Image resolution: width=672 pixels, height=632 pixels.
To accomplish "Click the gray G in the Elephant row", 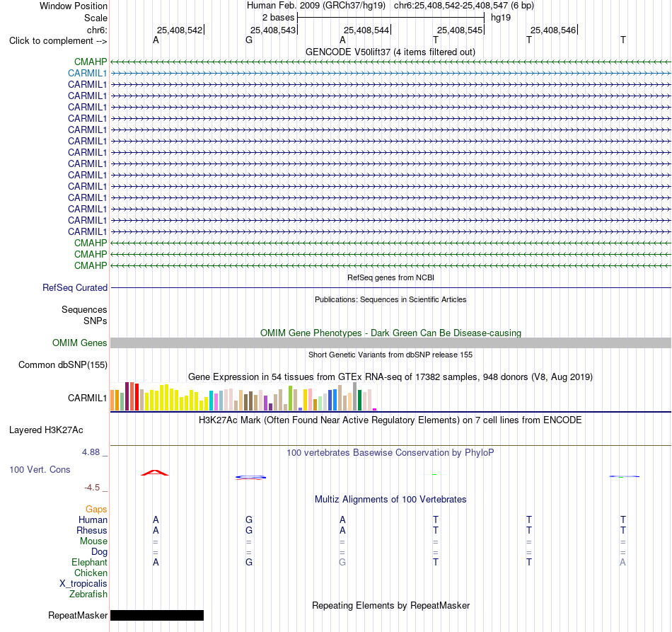I will (342, 562).
